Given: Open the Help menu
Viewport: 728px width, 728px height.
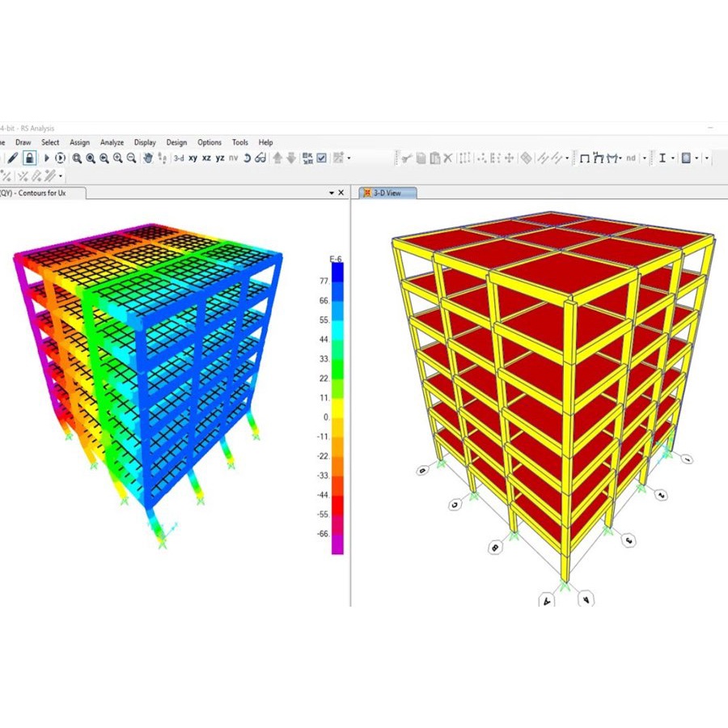Looking at the screenshot, I should click(265, 142).
